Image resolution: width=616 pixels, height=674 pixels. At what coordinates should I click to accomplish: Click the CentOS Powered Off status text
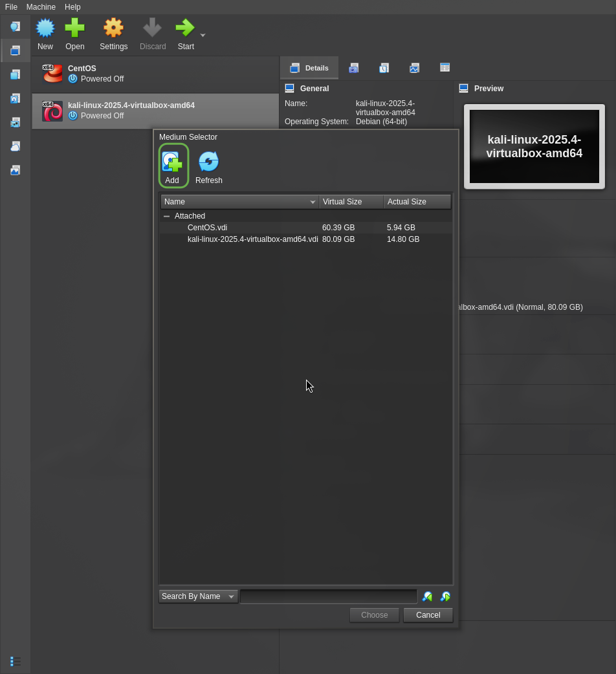coord(102,79)
